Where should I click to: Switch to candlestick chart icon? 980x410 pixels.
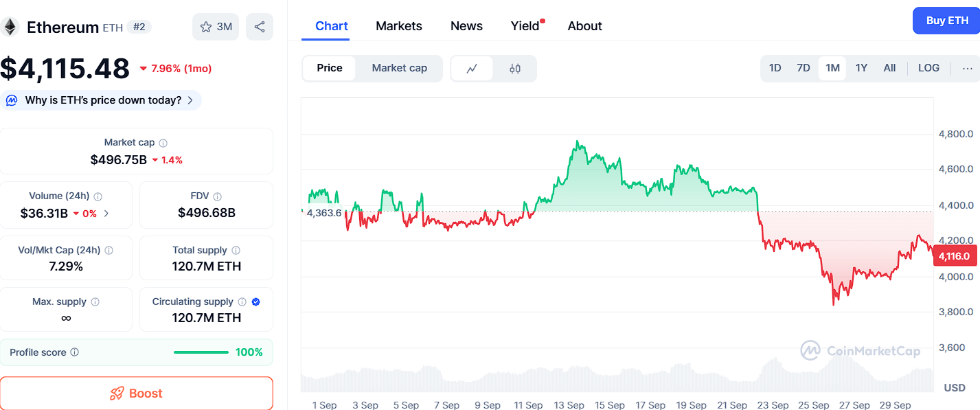point(515,69)
